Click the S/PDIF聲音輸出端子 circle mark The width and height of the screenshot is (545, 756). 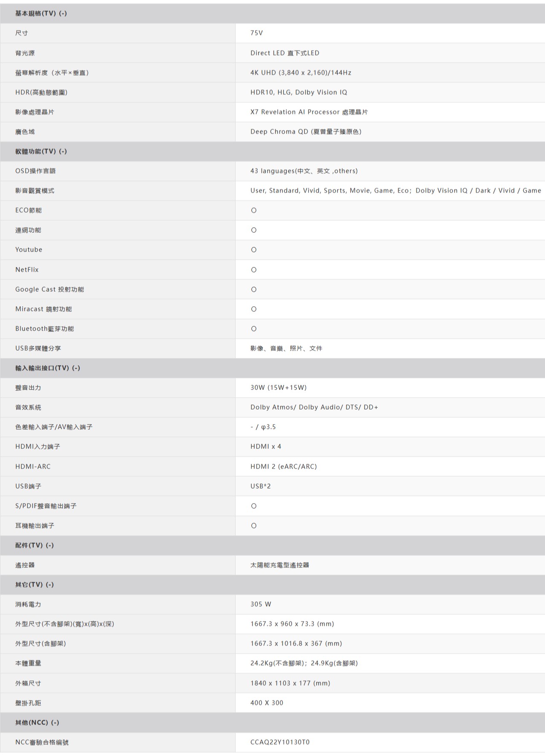tap(254, 506)
